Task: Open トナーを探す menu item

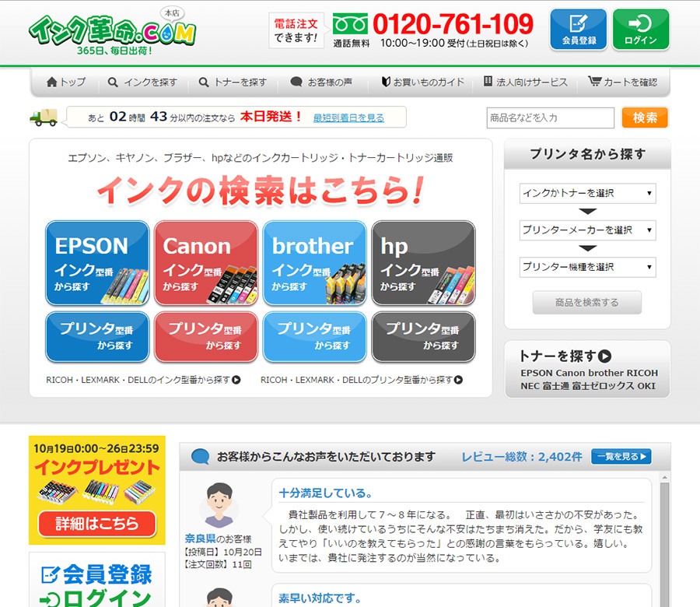Action: coord(233,82)
